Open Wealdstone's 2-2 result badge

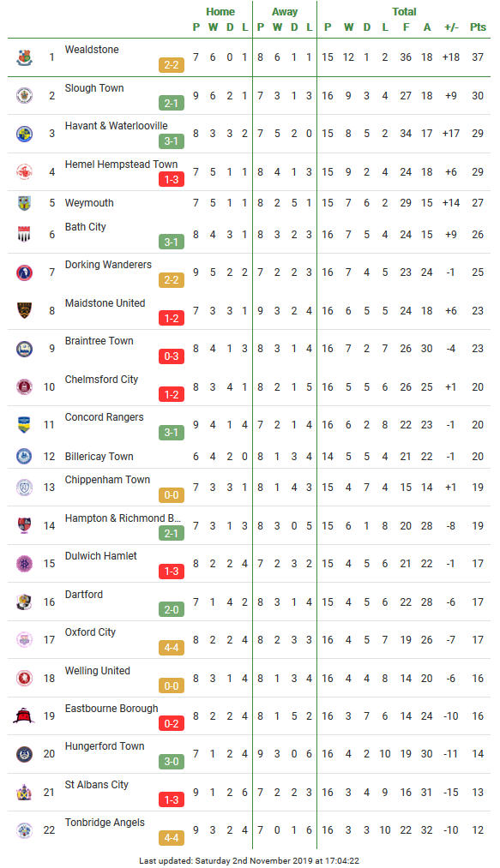coord(172,65)
